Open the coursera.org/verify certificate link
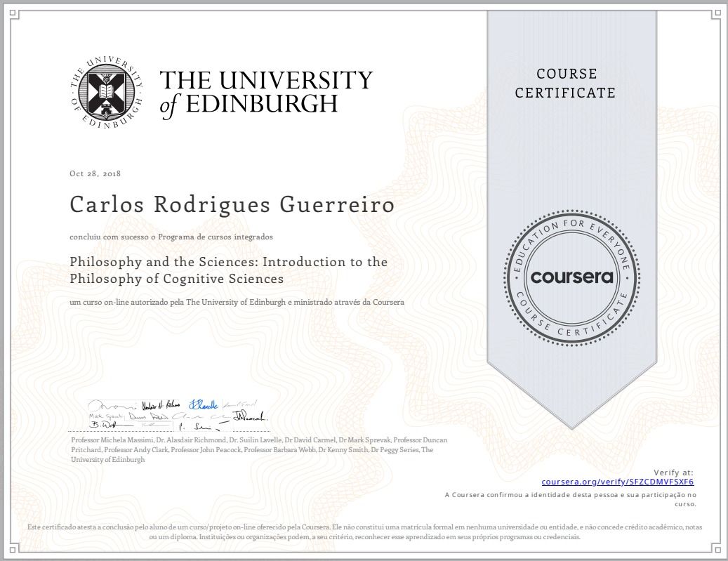 point(618,482)
